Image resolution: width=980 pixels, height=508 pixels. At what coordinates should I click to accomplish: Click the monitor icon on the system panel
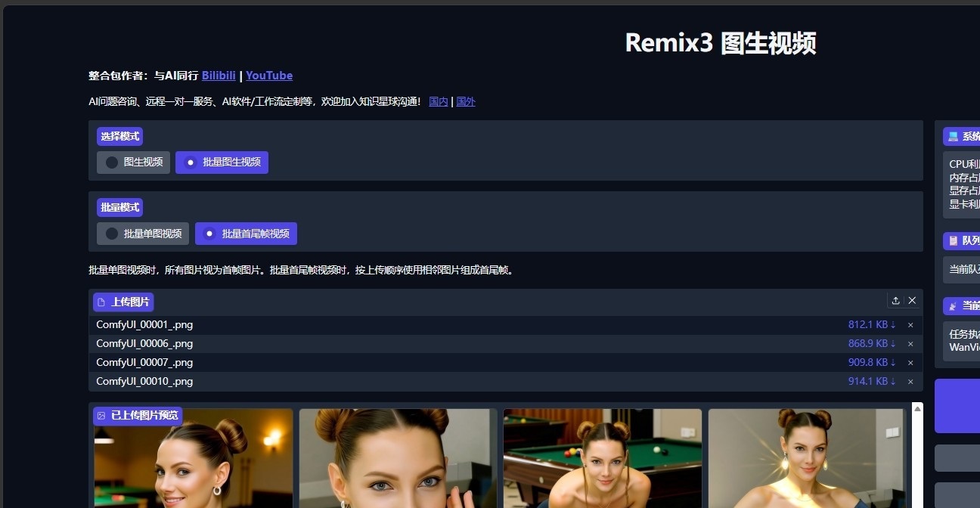click(953, 137)
